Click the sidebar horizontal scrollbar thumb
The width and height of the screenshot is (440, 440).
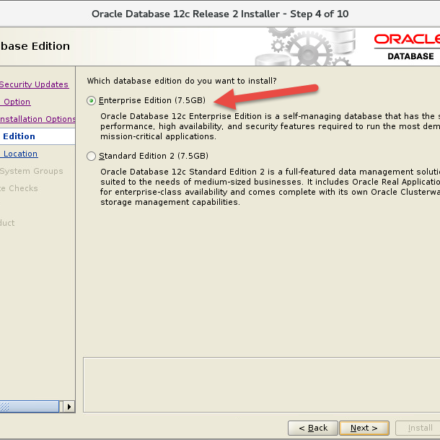coord(29,407)
